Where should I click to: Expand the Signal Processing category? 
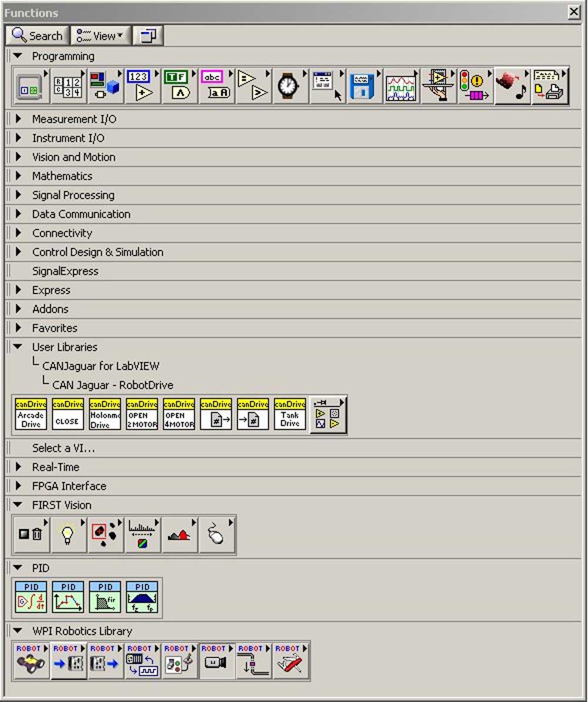pos(18,195)
